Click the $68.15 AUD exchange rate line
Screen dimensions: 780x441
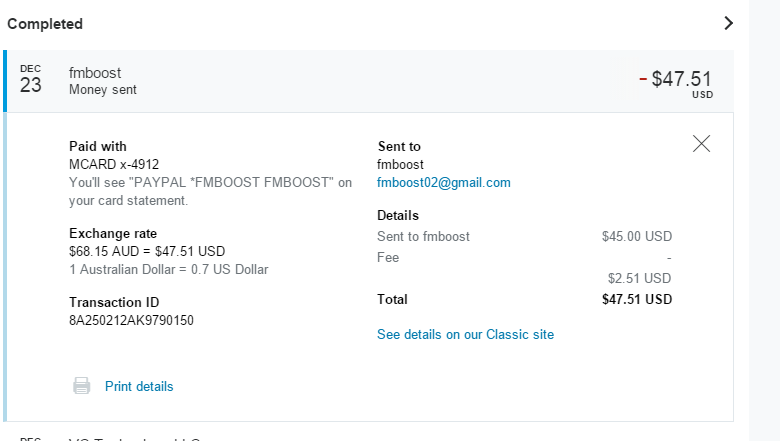point(147,251)
